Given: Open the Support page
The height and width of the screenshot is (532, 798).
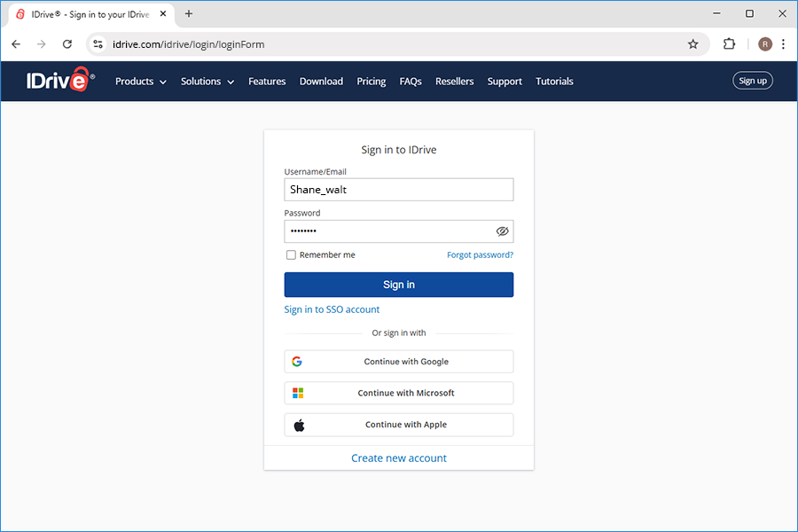Looking at the screenshot, I should 505,82.
